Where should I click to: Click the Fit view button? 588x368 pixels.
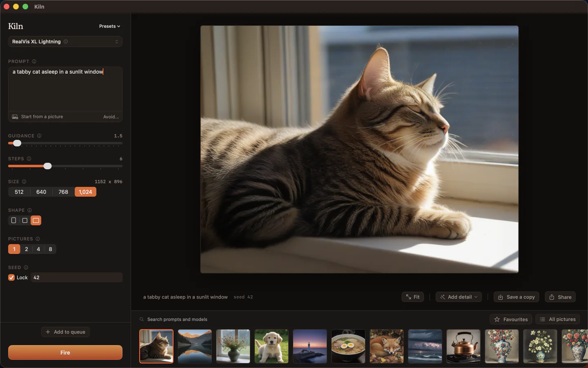click(x=412, y=297)
